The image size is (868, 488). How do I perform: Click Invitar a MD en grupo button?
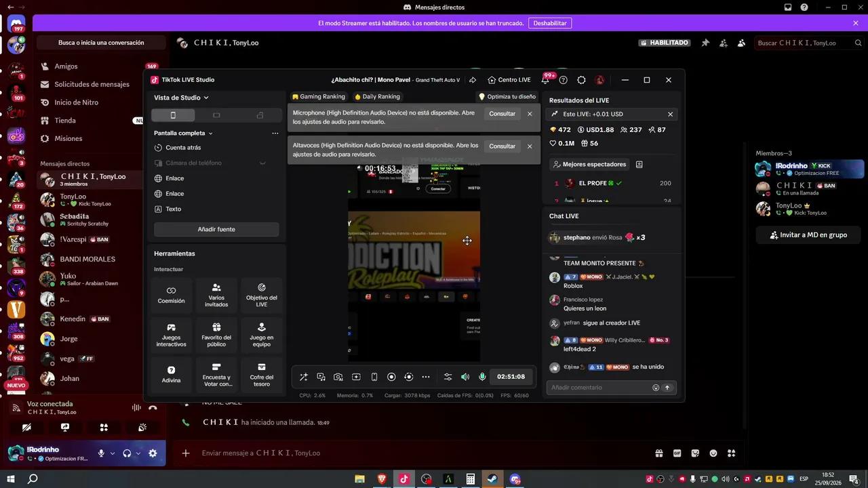(808, 235)
